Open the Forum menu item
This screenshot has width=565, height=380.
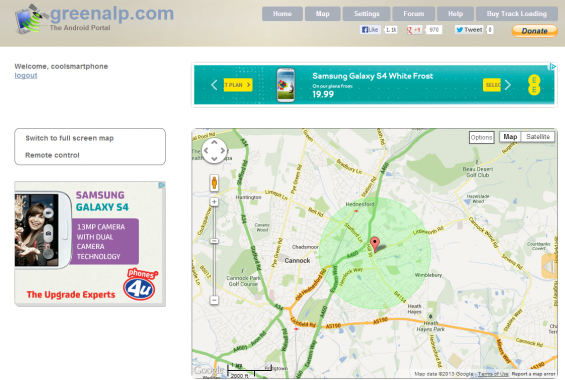click(x=414, y=14)
